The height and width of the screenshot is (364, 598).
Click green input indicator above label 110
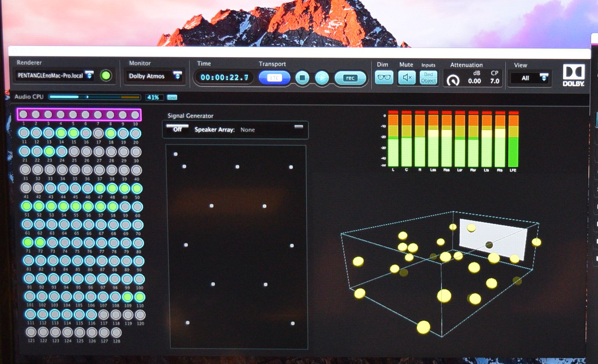pyautogui.click(x=140, y=296)
